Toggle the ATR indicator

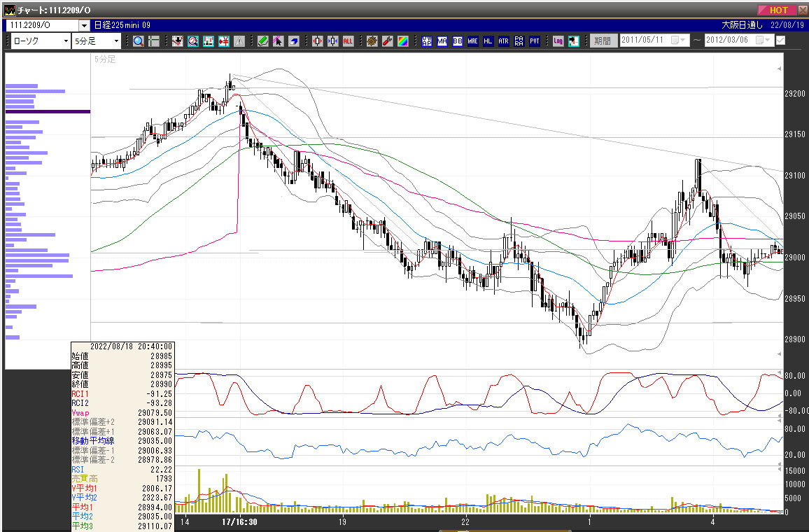point(504,41)
